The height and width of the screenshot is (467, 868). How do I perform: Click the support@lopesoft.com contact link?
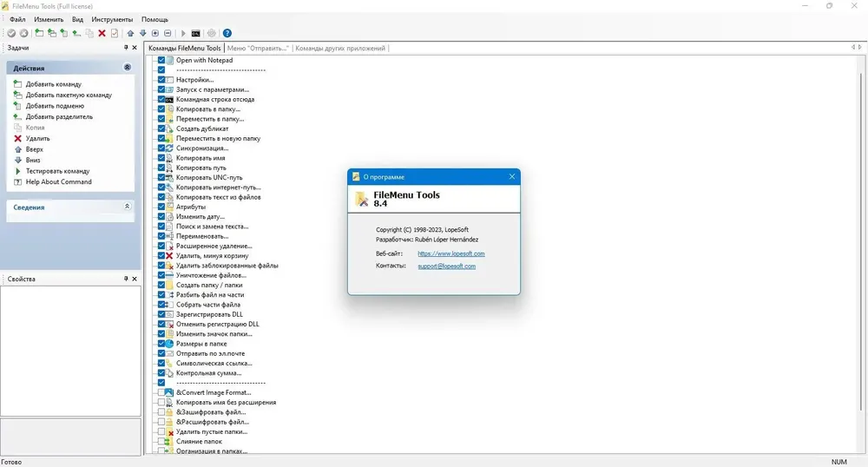[x=447, y=266]
